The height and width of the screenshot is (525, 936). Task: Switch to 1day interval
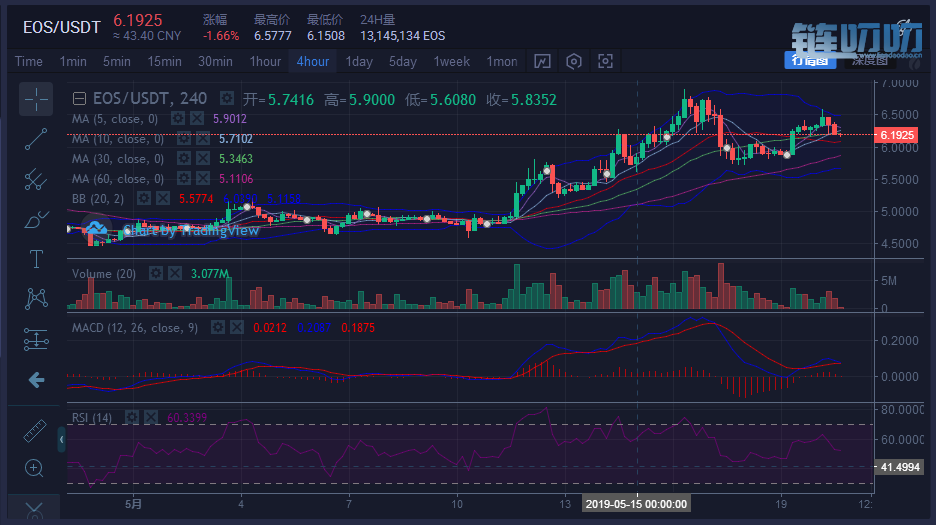pos(359,62)
